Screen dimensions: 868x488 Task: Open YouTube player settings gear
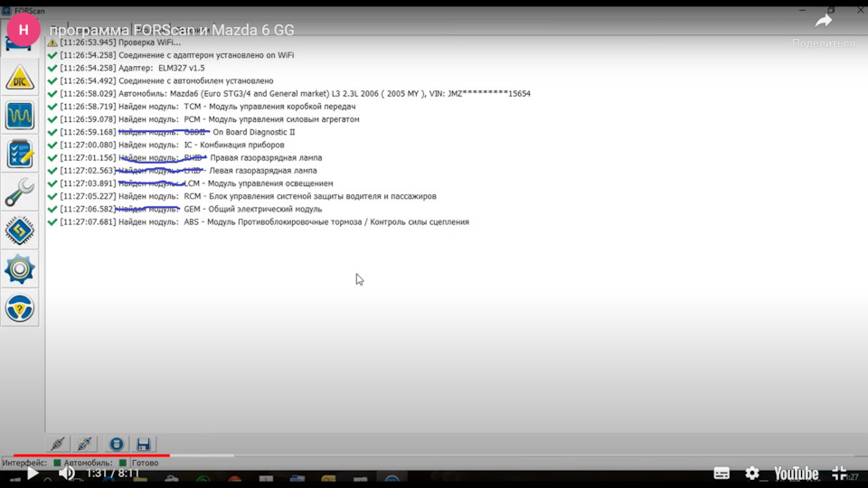[751, 473]
